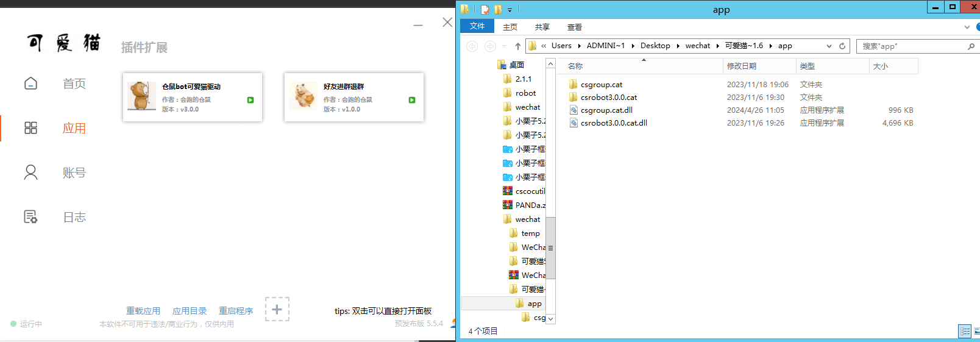
Task: Toggle green run switch on 好友进群退群 plugin
Action: (412, 100)
